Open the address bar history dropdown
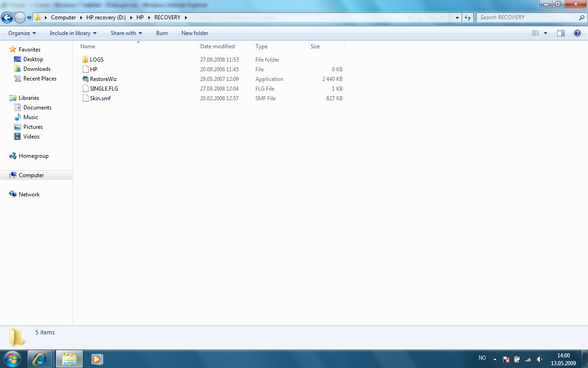The width and height of the screenshot is (588, 368). 457,17
